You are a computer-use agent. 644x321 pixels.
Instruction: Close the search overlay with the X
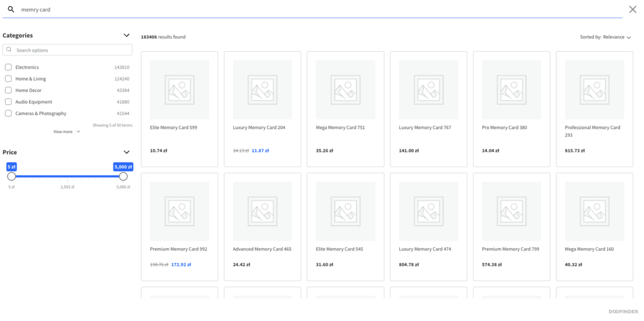[x=633, y=9]
